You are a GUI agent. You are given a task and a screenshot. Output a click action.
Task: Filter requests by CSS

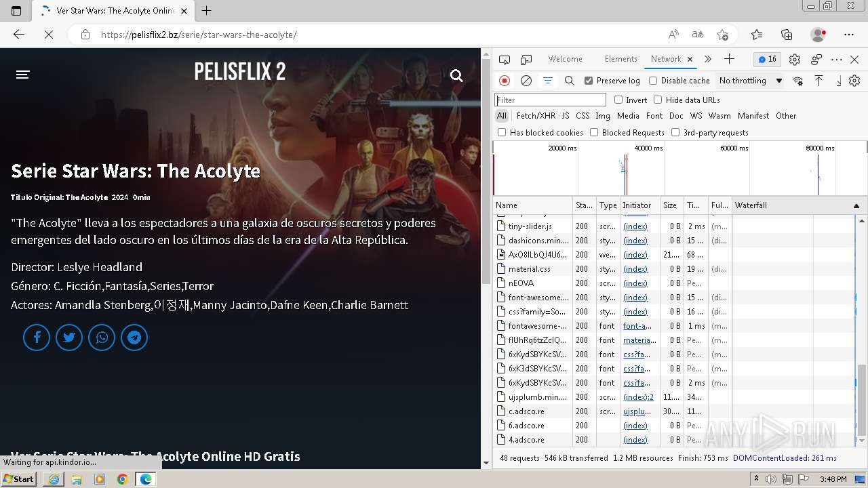(x=583, y=116)
